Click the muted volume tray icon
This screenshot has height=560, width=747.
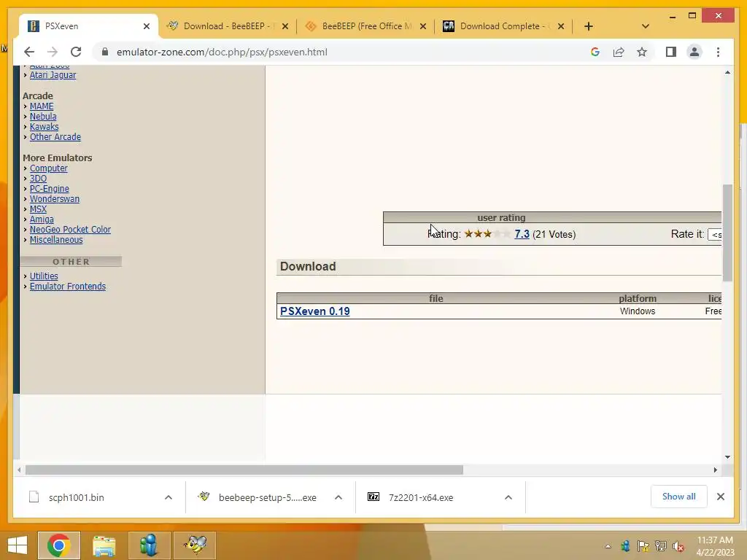(678, 546)
